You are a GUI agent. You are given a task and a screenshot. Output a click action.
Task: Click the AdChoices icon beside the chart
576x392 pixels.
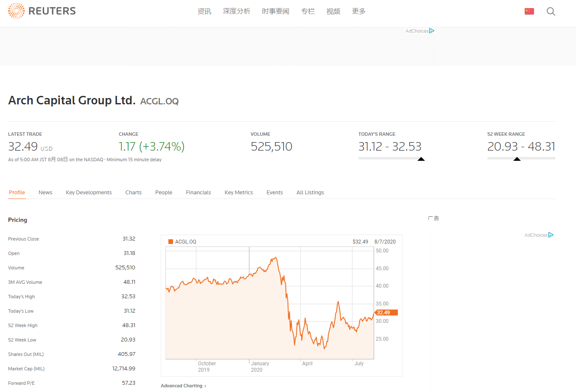click(551, 235)
